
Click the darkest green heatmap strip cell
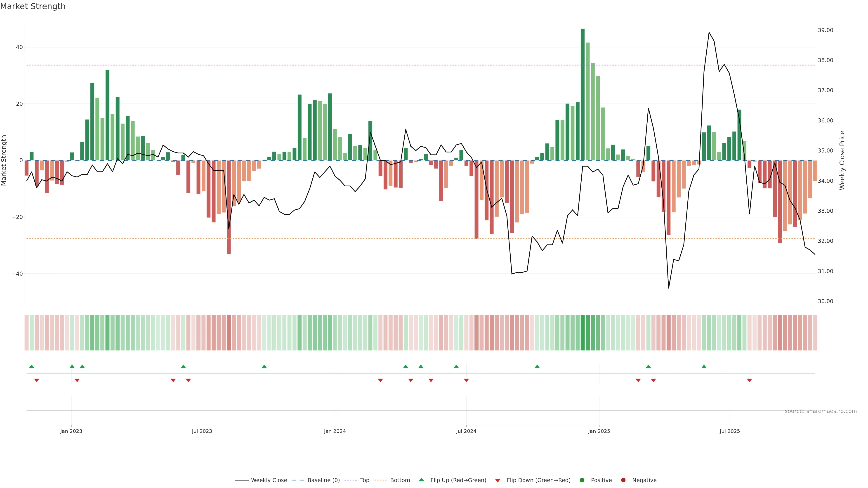point(583,333)
